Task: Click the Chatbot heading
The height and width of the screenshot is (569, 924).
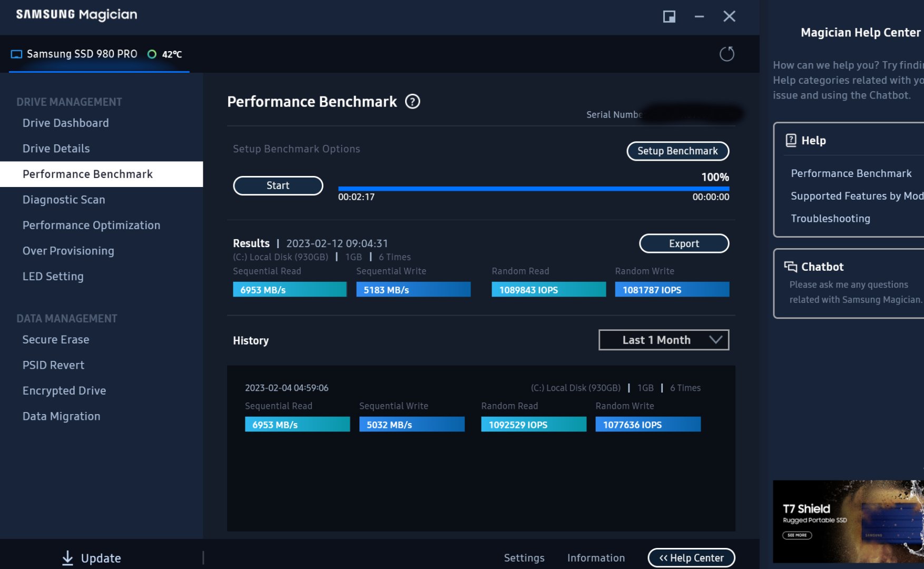Action: (x=822, y=267)
